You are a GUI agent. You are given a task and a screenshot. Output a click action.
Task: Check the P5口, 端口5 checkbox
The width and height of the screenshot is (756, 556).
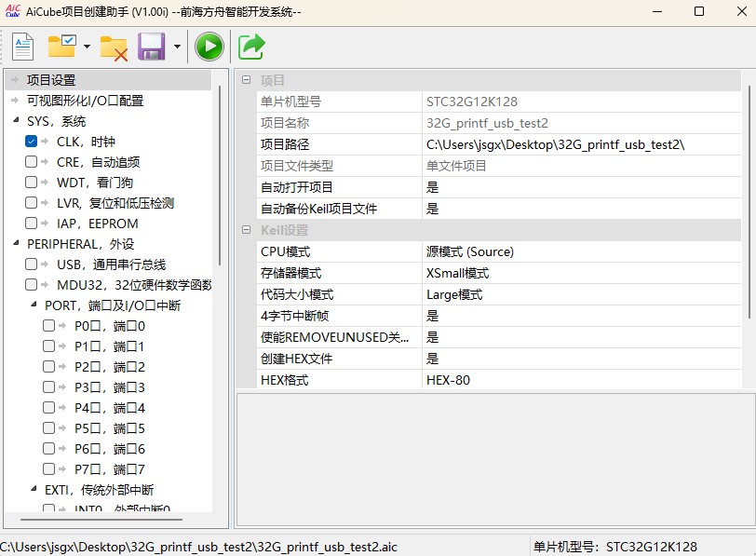48,428
